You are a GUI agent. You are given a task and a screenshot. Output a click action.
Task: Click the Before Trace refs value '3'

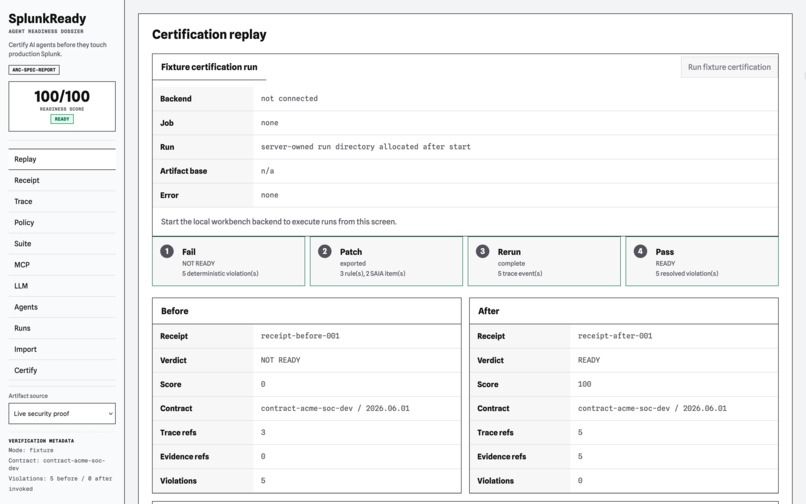click(x=263, y=433)
